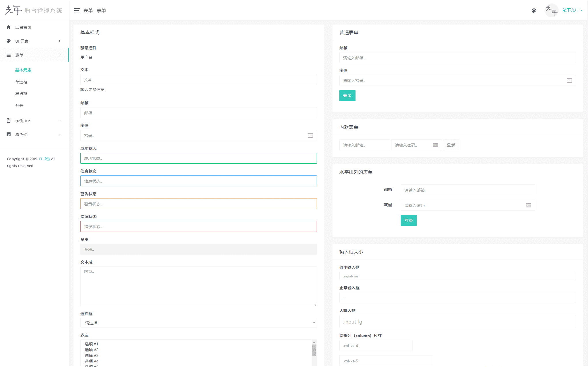Viewport: 588px width, 367px height.
Task: Click the user avatar image
Action: click(551, 10)
